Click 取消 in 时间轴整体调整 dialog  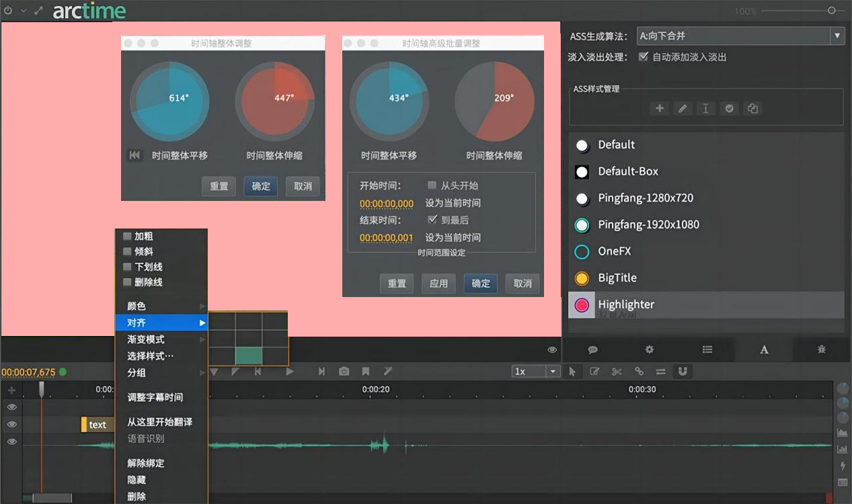click(303, 186)
